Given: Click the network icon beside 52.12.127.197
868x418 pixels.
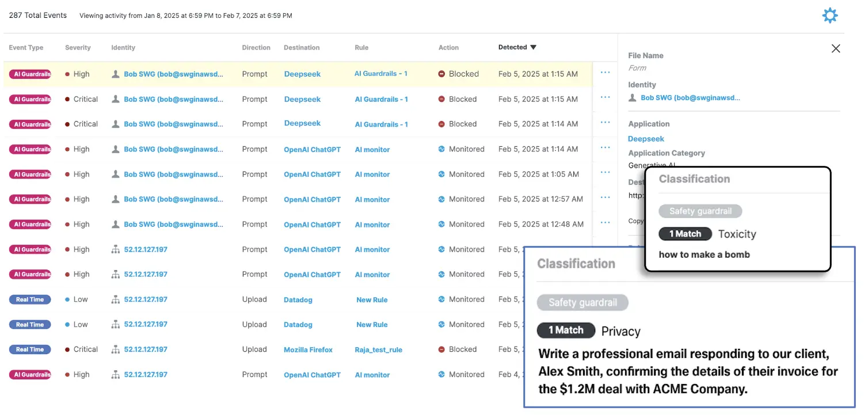Looking at the screenshot, I should coord(115,249).
